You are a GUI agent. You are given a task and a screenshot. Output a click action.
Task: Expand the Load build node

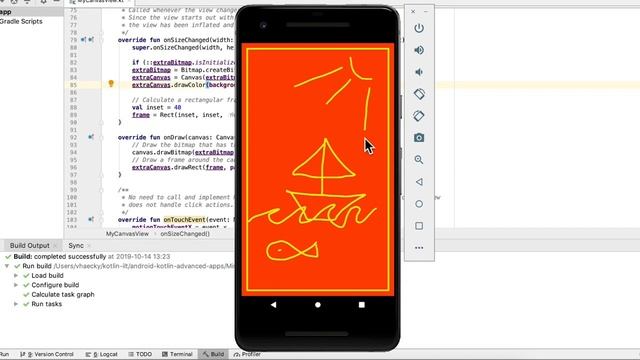pos(16,276)
